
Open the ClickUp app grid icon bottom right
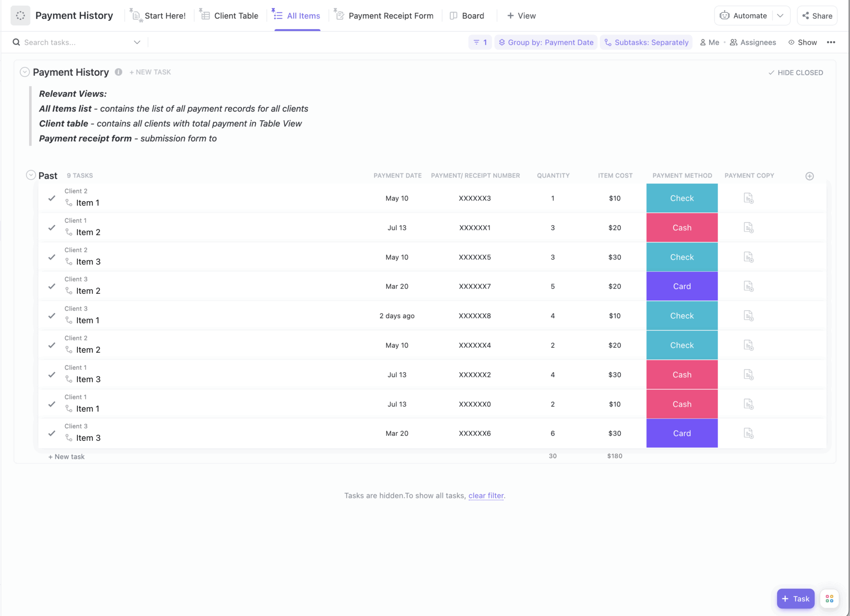click(x=829, y=598)
